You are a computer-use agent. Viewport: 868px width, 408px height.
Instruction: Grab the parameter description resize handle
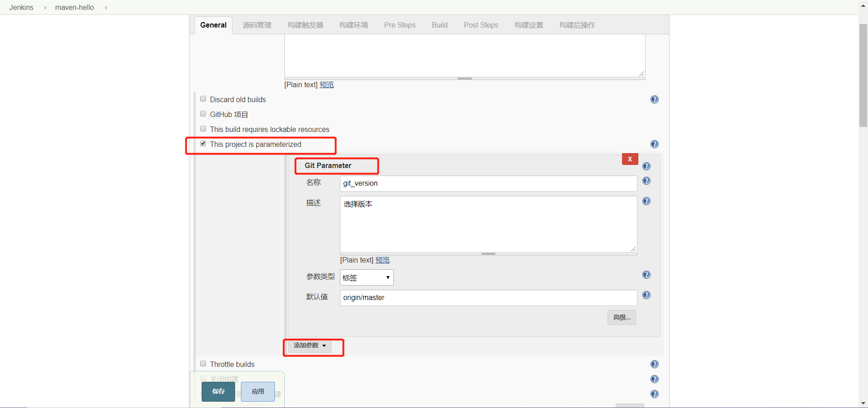pos(488,254)
